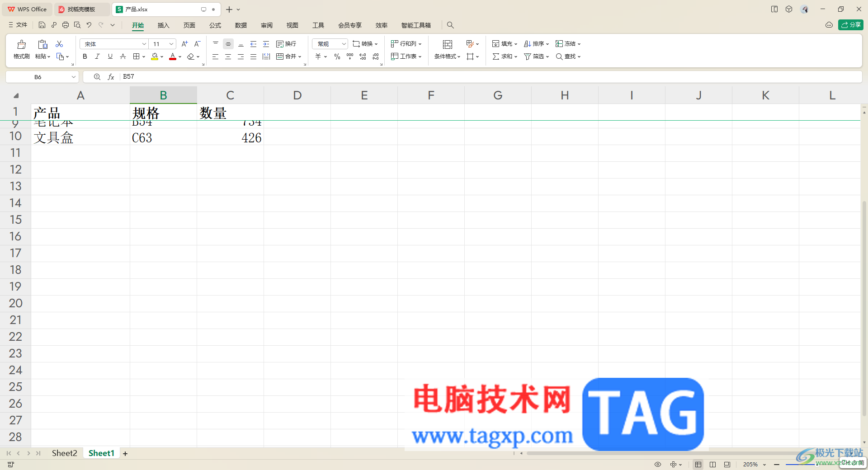Viewport: 868px width, 470px height.
Task: Click the print icon in quick toolbar
Action: pyautogui.click(x=66, y=25)
